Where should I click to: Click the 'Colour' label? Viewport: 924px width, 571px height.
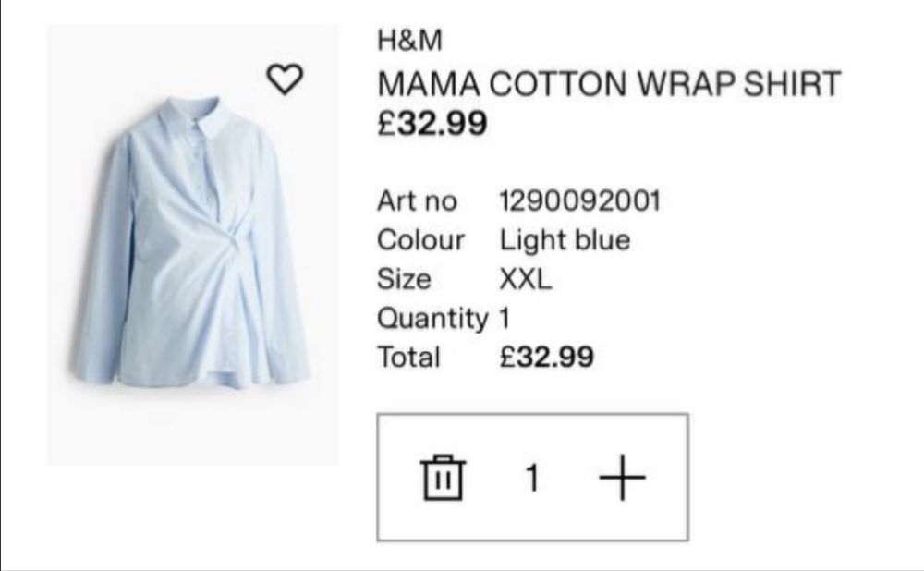pos(420,240)
